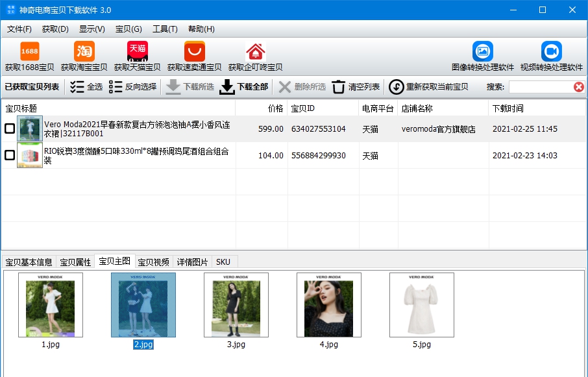Click in the 搜索 search input field
The width and height of the screenshot is (588, 377).
click(x=539, y=87)
